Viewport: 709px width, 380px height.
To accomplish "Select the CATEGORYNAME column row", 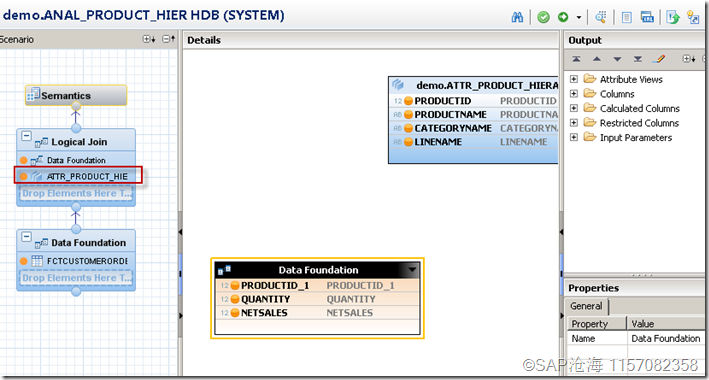I will point(474,128).
